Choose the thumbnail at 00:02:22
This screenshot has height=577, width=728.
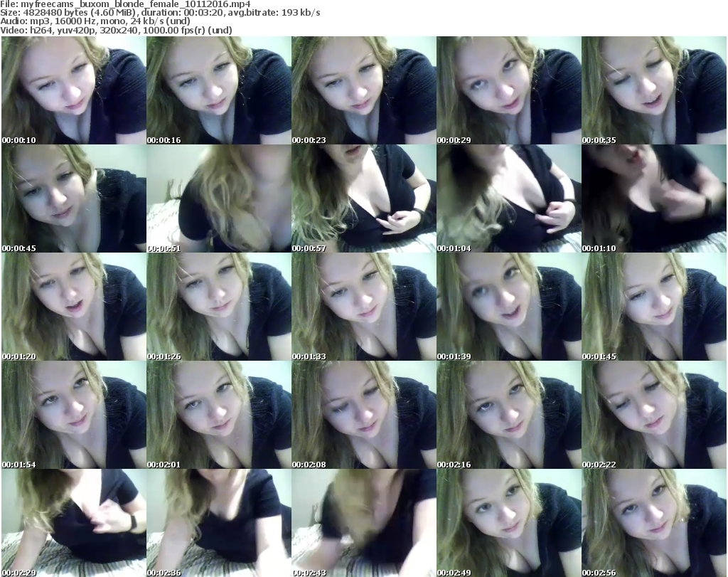click(x=654, y=414)
